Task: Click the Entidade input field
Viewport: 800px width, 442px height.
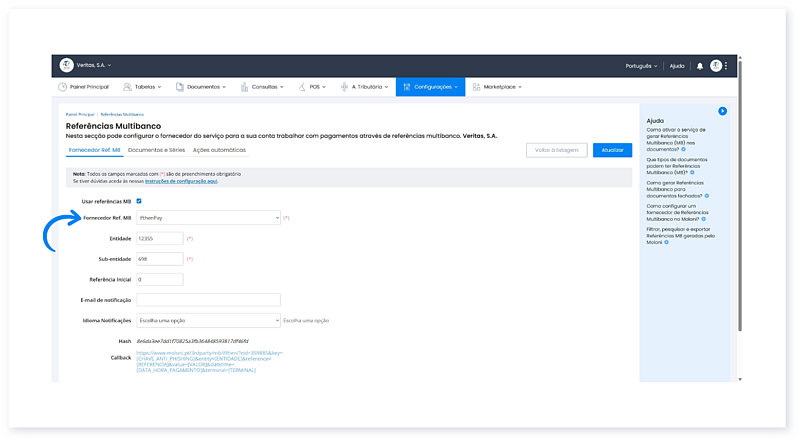Action: coord(160,238)
